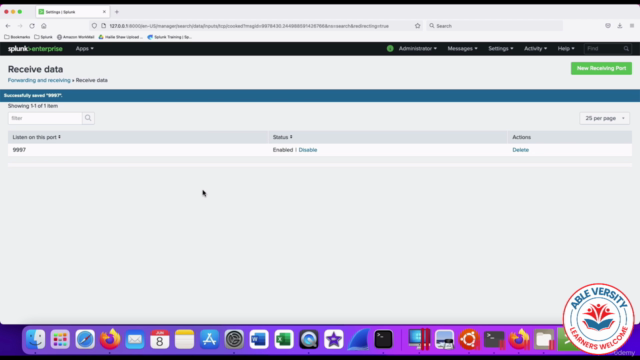Reload the current page
The width and height of the screenshot is (640, 360).
point(32,26)
